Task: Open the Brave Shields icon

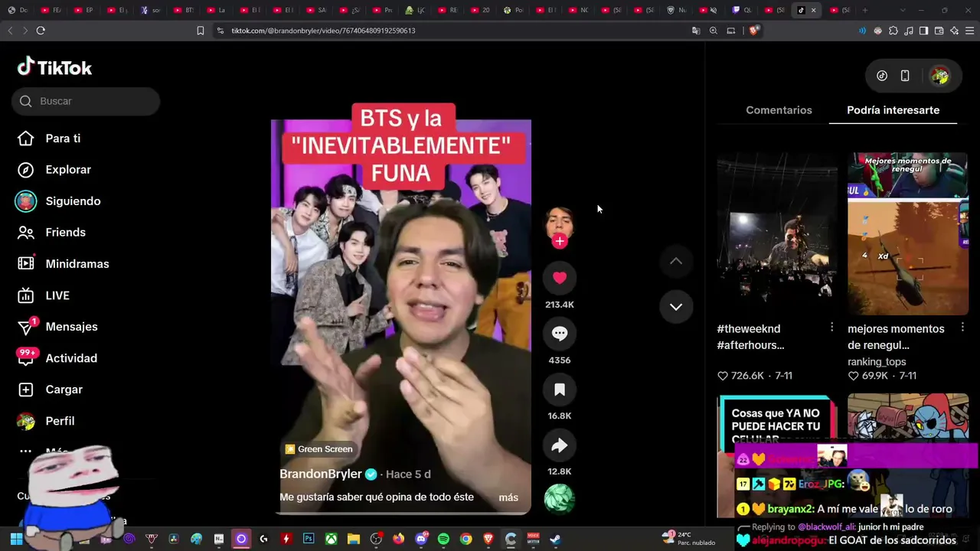Action: coord(754,31)
